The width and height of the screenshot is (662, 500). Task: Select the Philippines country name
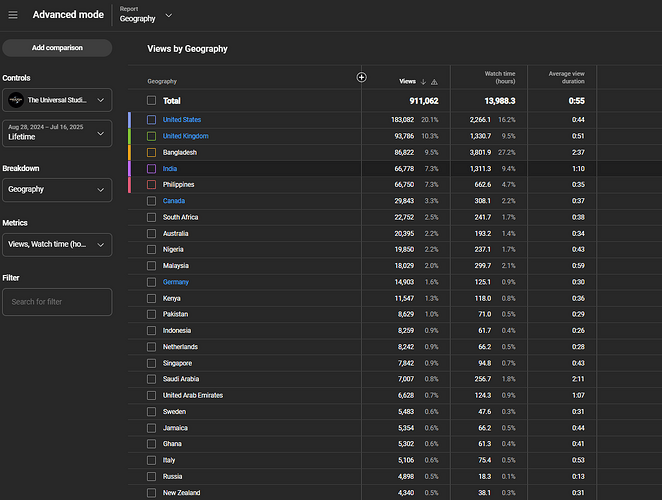(179, 185)
